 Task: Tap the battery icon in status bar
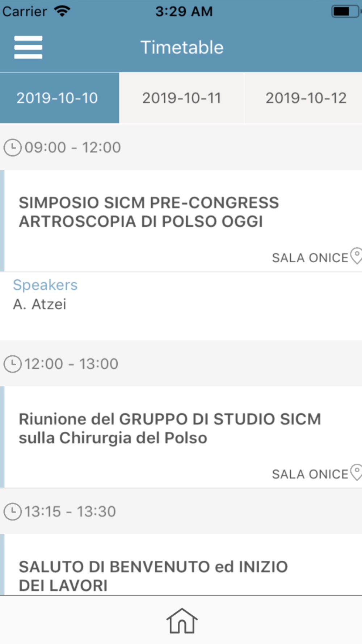[x=346, y=11]
